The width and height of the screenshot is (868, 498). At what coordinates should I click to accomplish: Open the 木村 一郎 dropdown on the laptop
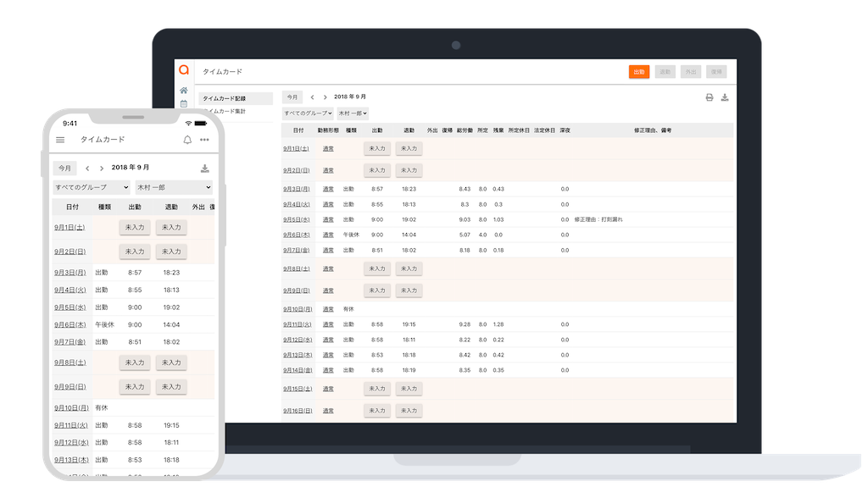pos(352,113)
